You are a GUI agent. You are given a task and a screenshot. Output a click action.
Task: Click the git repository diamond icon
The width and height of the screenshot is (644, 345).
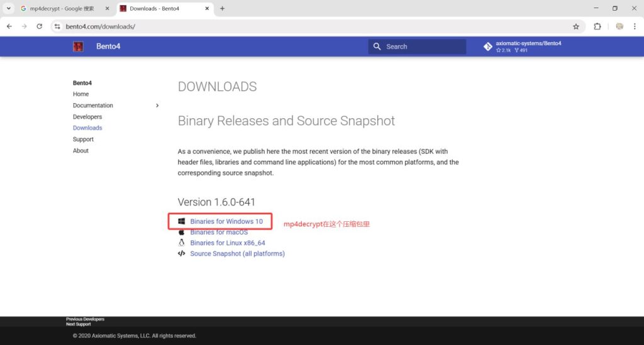pos(487,47)
